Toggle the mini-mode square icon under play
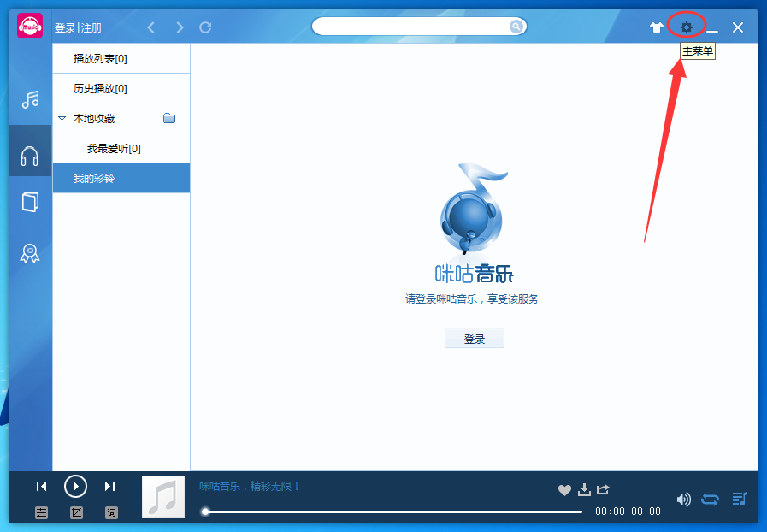 (x=76, y=512)
